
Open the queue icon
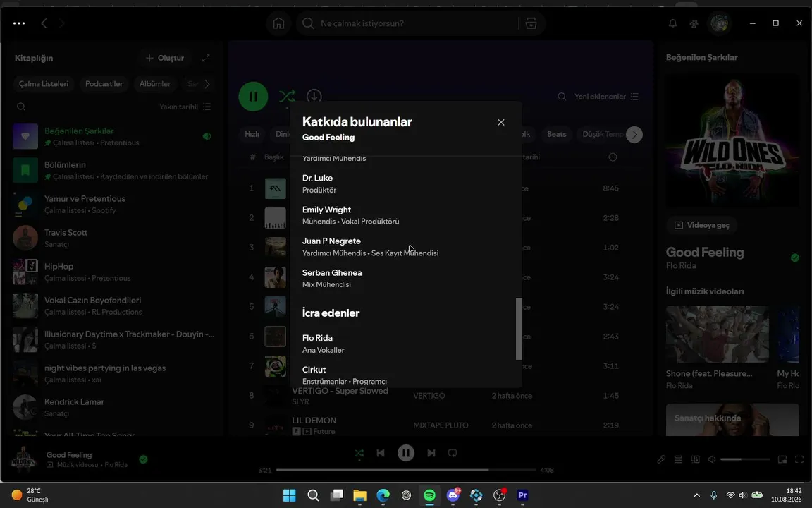point(678,459)
